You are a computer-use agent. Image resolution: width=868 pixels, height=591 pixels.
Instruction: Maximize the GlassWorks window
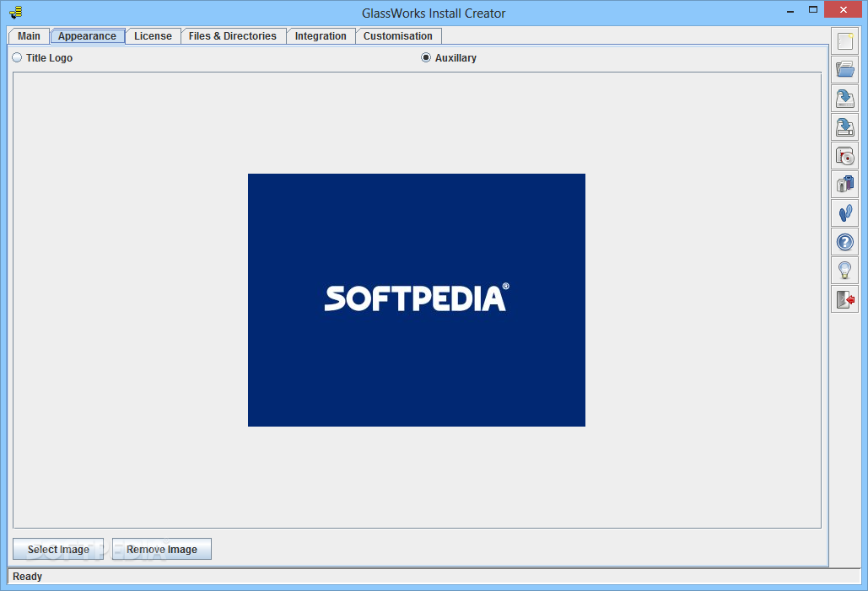[812, 10]
